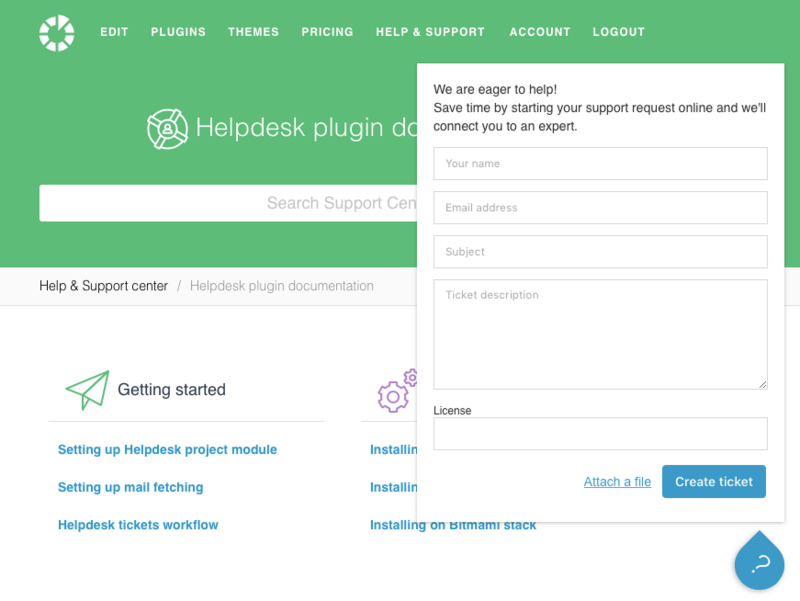This screenshot has height=601, width=800.
Task: Open the Helpdesk tickets workflow article
Action: 138,525
